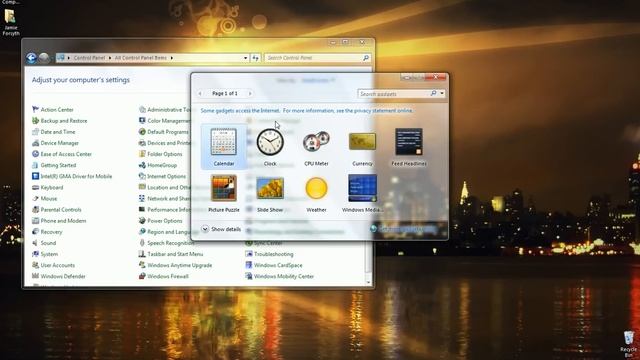Select the Slide Show gadget

(270, 193)
